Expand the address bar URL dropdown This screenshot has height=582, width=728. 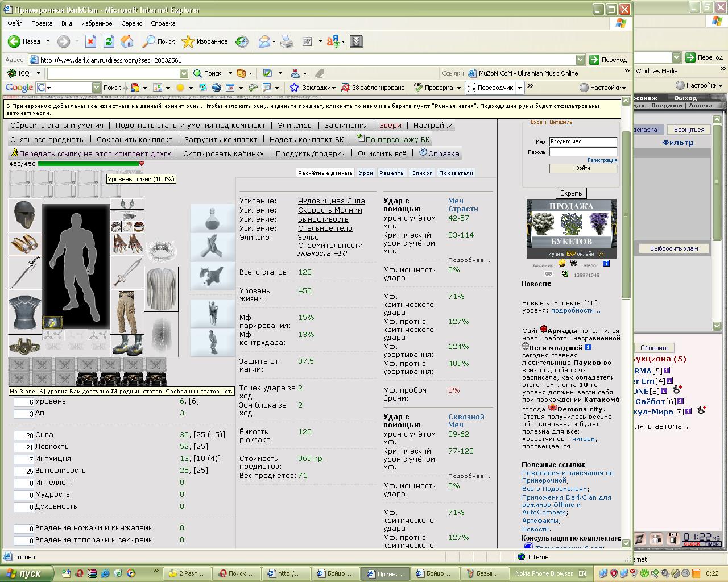(x=580, y=60)
